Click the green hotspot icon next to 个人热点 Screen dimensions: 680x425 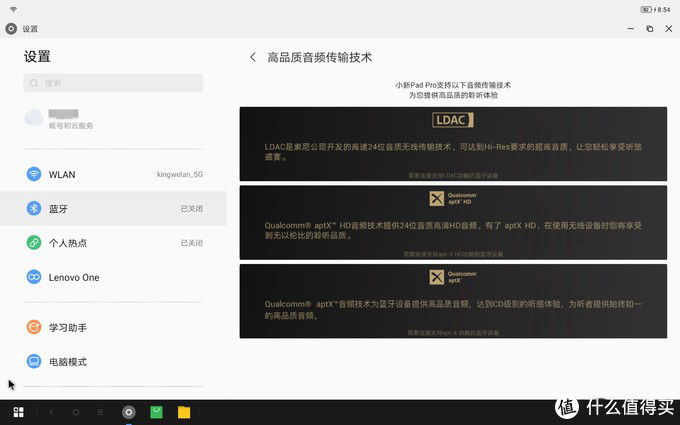(x=34, y=242)
